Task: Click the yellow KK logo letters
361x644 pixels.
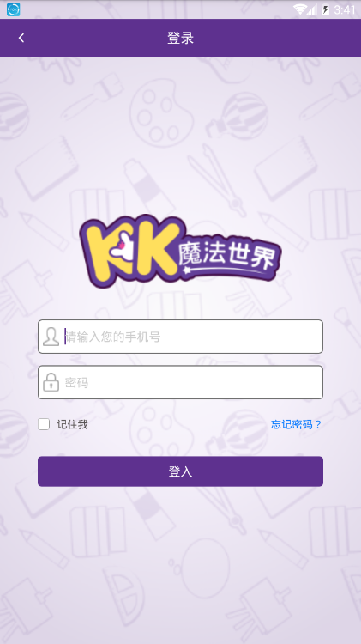Action: click(132, 252)
